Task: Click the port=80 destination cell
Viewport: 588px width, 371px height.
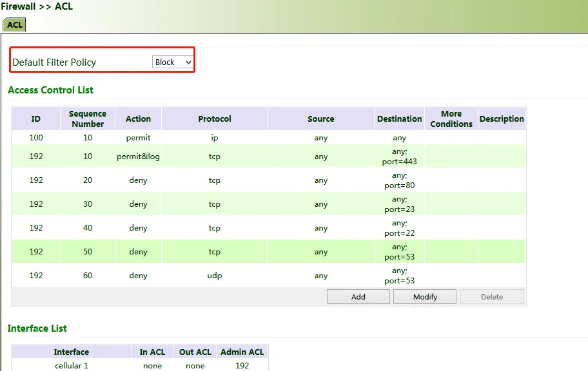Action: pyautogui.click(x=399, y=180)
